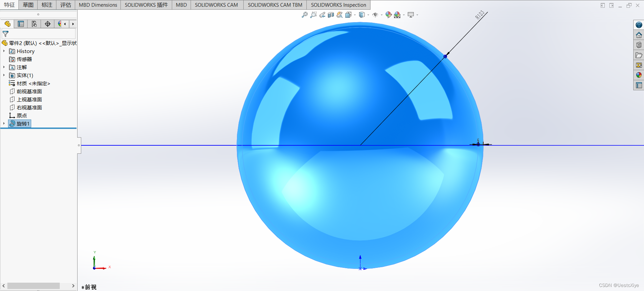
Task: Open the SOLIDWORKS CAM TBM tab
Action: [275, 5]
